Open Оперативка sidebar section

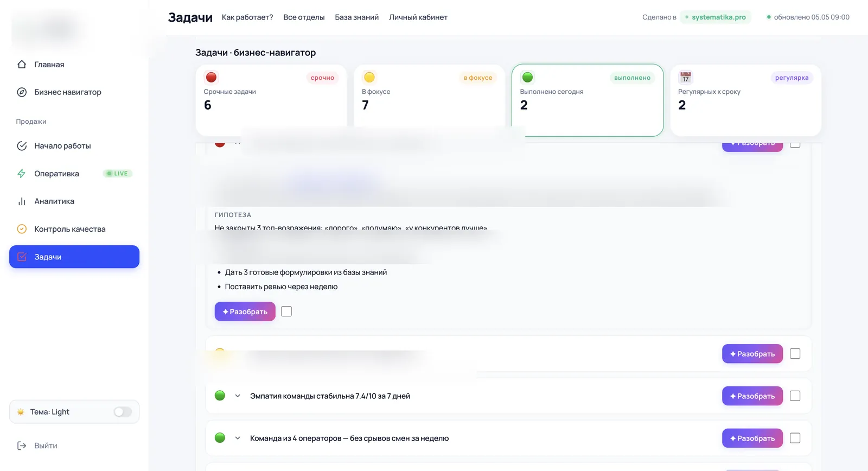click(x=74, y=174)
